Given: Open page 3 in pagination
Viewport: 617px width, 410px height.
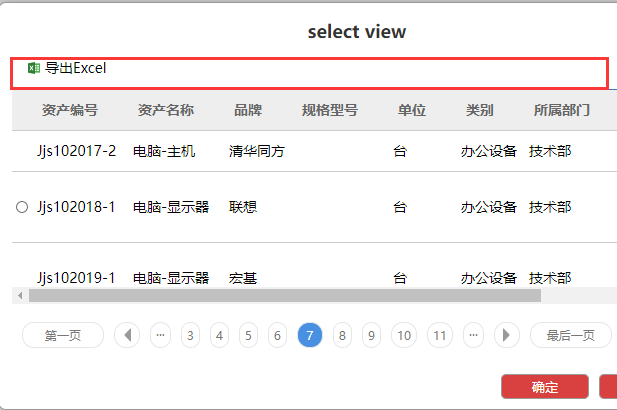Looking at the screenshot, I should 190,335.
